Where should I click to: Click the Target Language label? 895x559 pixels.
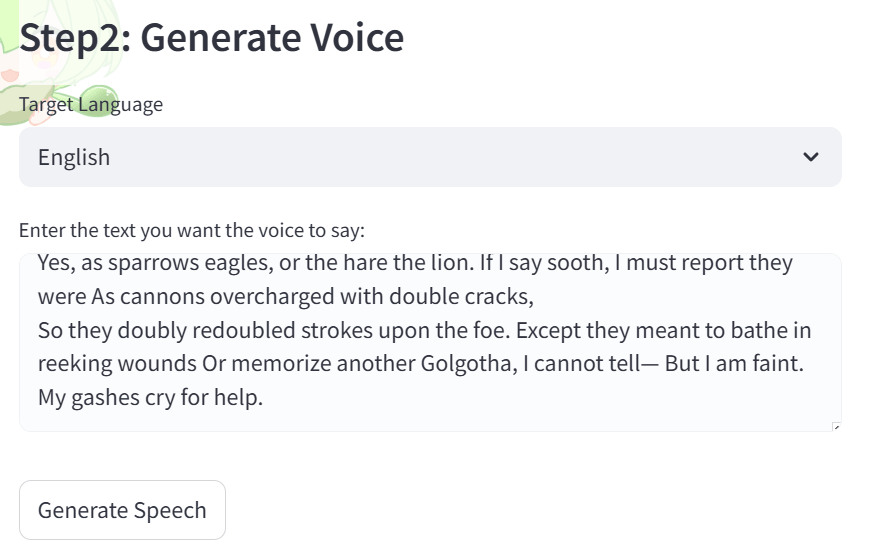click(91, 104)
